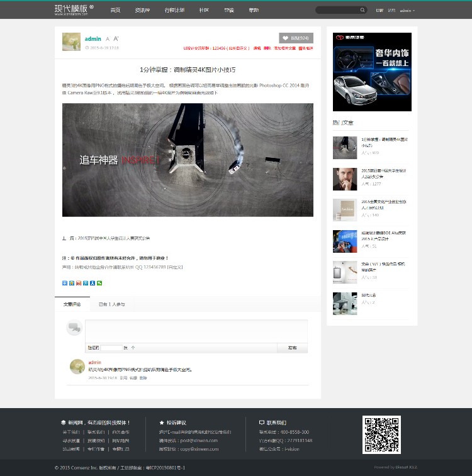Open hot article thumbnail with 4K drone image
This screenshot has width=472, height=476.
coord(345,148)
